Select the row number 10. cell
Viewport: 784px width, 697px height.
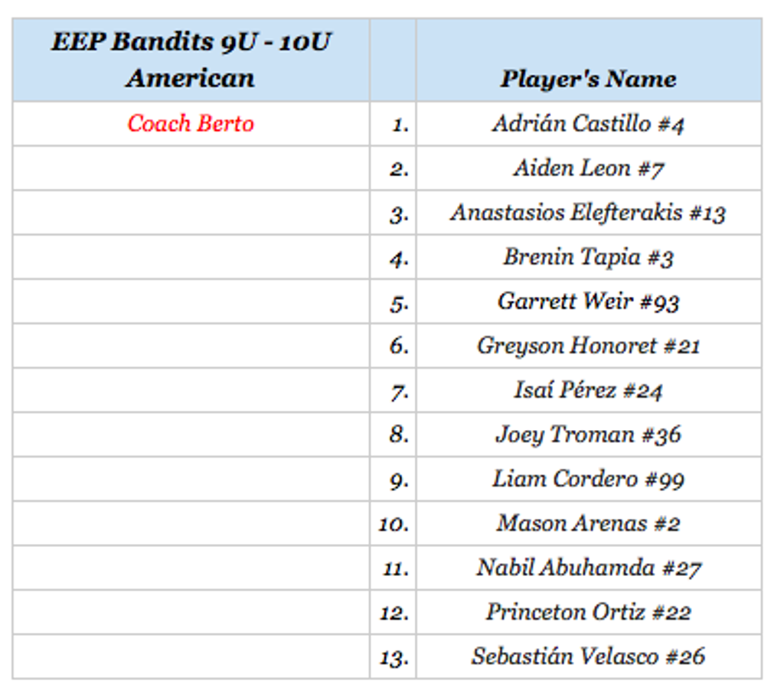(394, 525)
